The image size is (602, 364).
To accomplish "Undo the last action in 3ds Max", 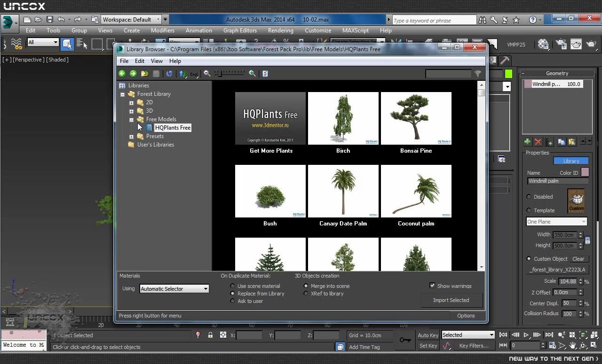I will point(61,20).
